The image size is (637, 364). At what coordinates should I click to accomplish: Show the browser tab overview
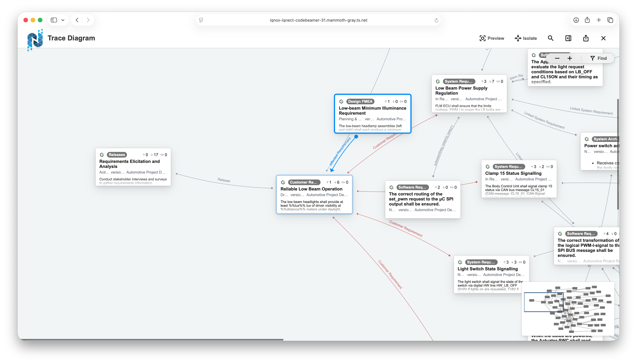tap(610, 20)
